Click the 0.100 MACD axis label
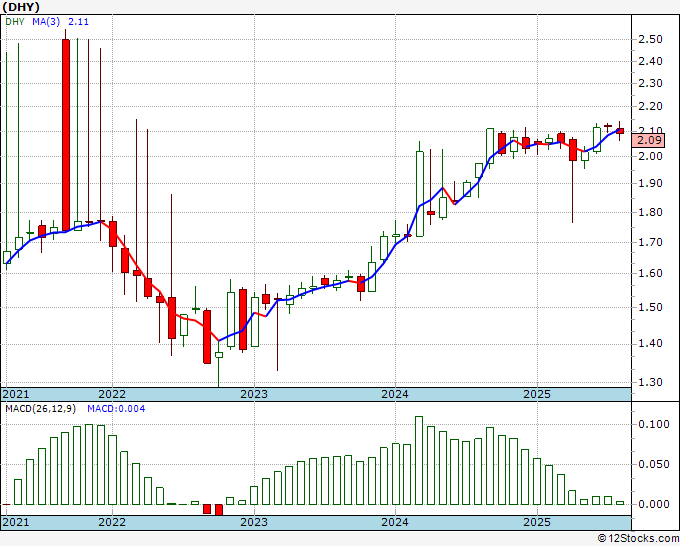680x546 pixels. [x=654, y=424]
